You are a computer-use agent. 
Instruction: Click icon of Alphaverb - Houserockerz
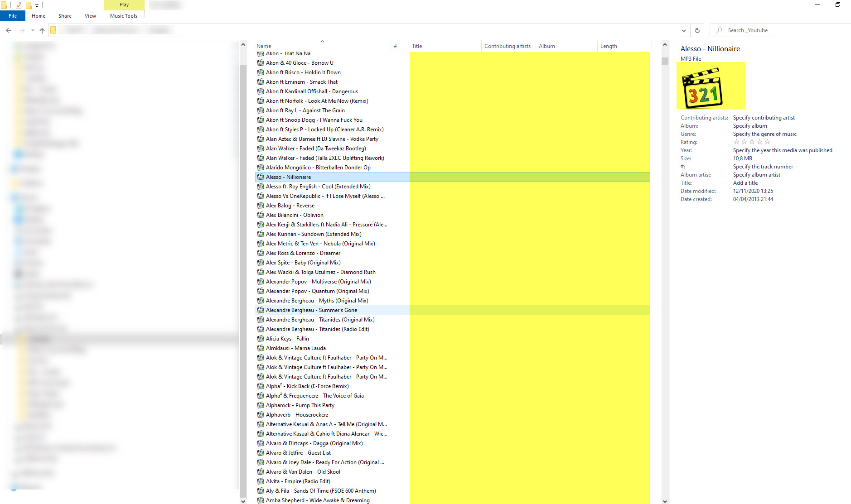point(261,415)
